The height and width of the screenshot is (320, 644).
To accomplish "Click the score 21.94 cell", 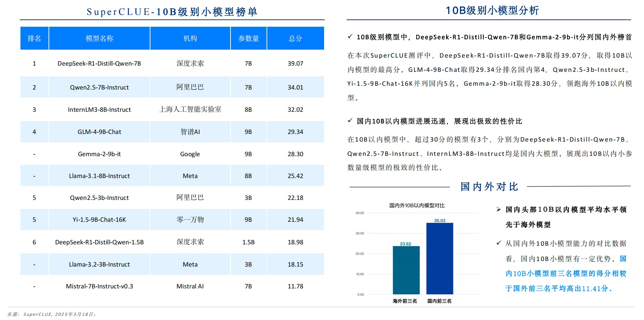I will pos(295,220).
